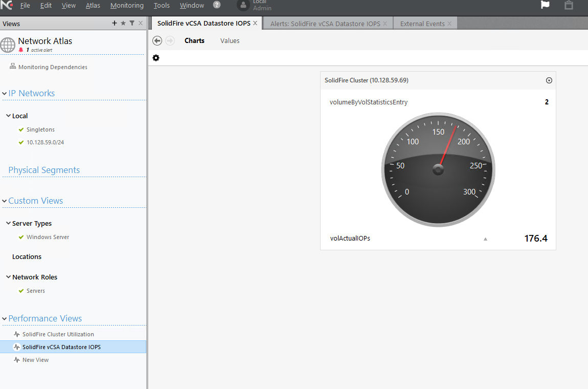The width and height of the screenshot is (588, 389).
Task: Click the help question mark icon
Action: [217, 5]
